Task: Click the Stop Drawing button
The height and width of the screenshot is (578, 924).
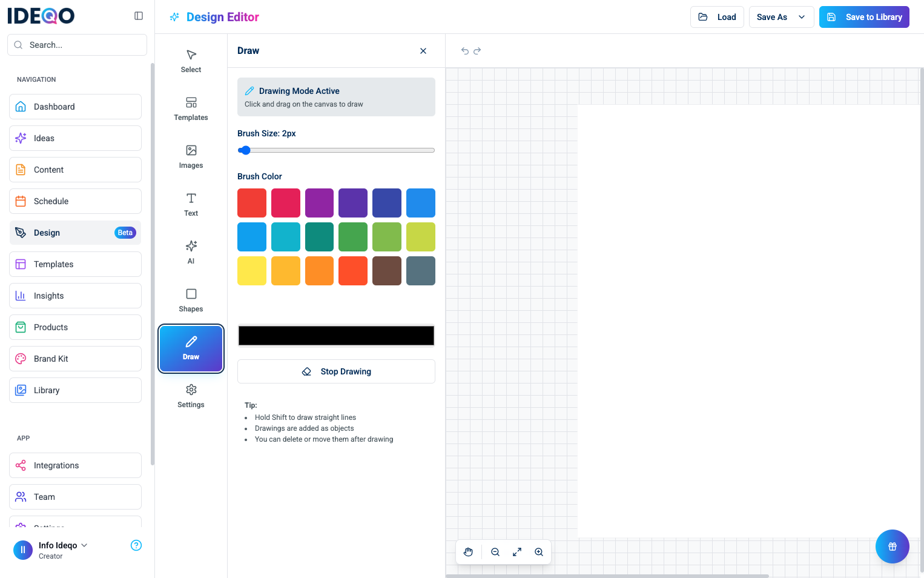Action: (336, 371)
